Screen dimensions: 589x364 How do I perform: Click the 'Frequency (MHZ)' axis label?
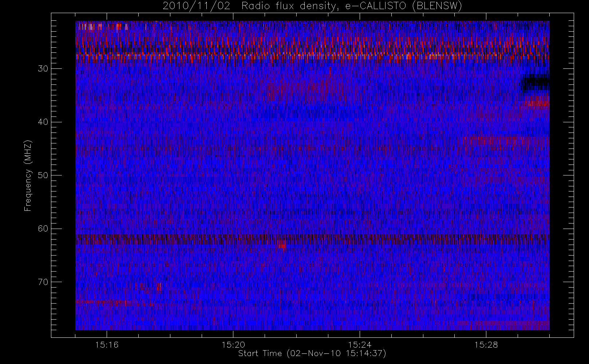[28, 175]
